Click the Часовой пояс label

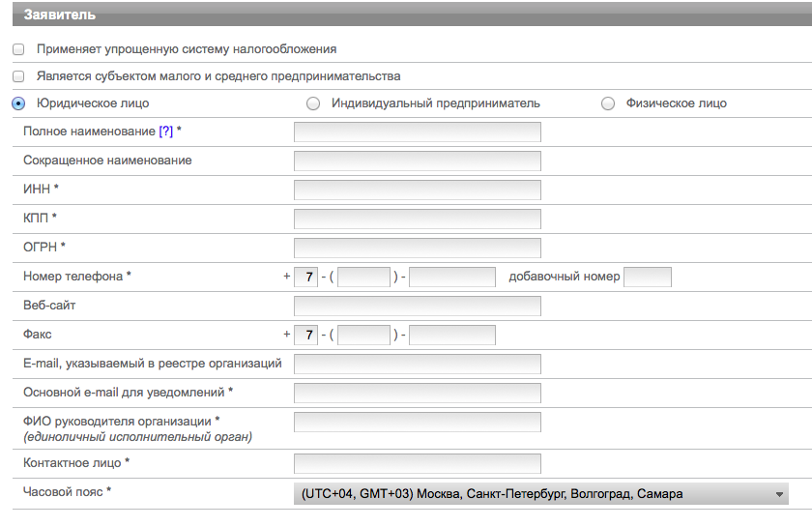(63, 492)
